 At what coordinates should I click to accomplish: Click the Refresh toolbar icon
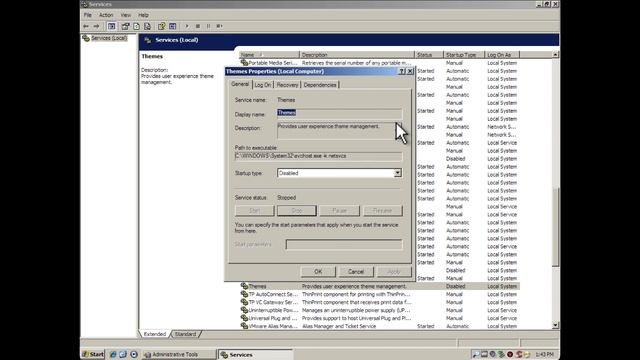click(136, 26)
